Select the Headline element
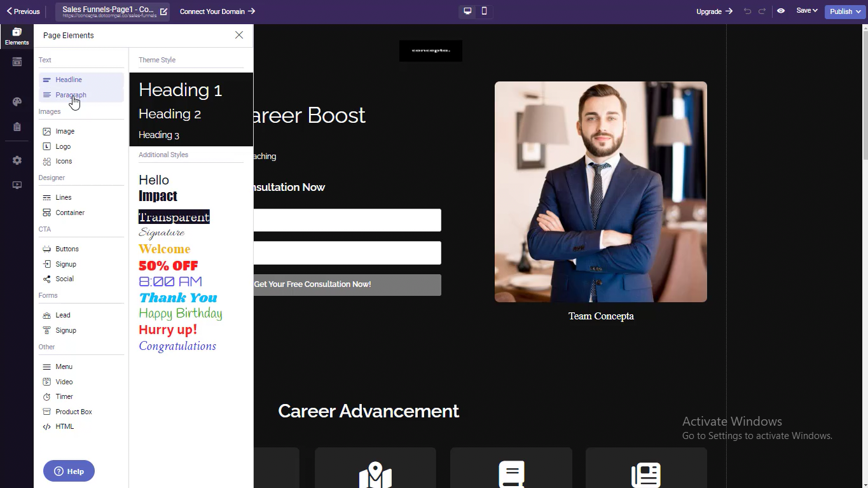This screenshot has width=868, height=488. point(81,80)
